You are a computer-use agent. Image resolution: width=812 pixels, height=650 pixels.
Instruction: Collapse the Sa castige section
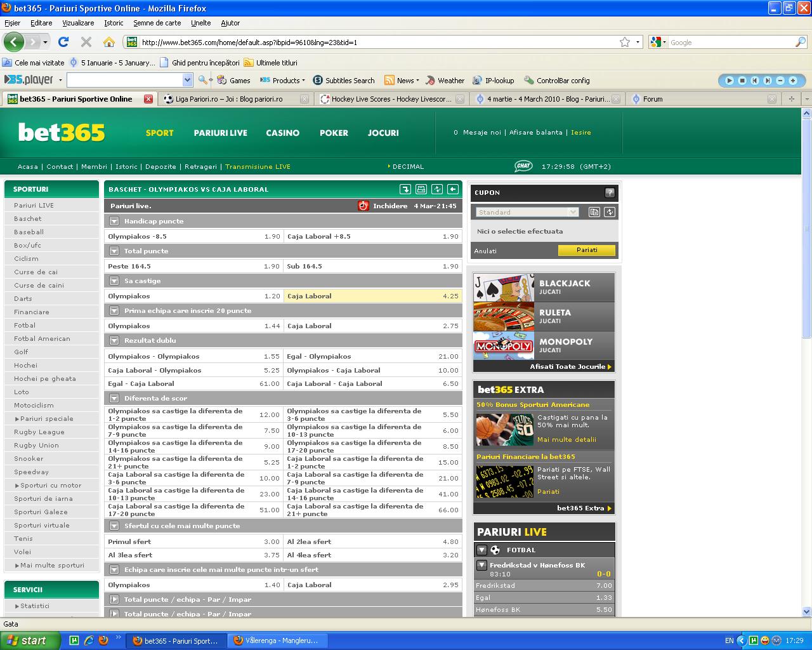click(114, 281)
